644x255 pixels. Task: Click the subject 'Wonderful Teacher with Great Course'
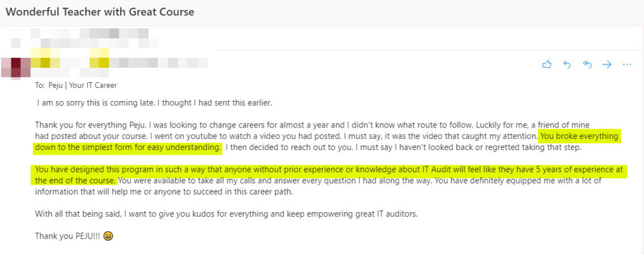pos(100,12)
